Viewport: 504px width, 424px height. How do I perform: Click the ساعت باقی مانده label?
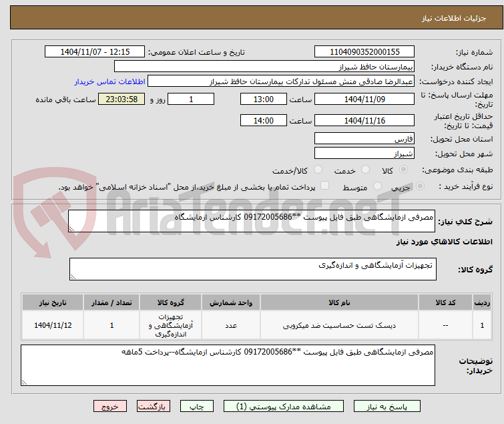point(65,99)
